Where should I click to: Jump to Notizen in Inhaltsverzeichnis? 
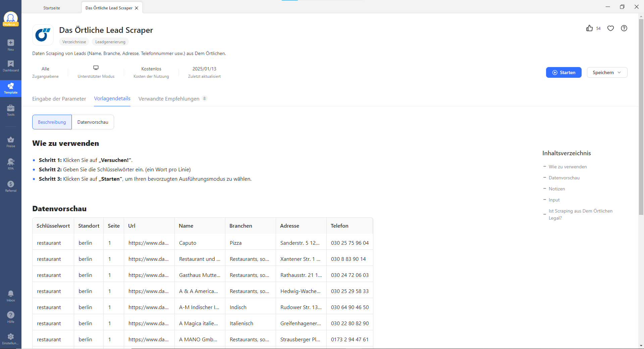click(557, 189)
